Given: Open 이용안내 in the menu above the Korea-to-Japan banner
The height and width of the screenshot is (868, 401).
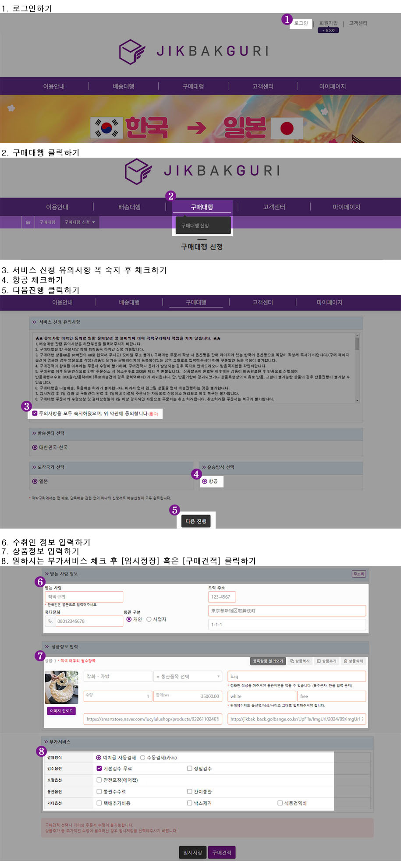Looking at the screenshot, I should 54,86.
